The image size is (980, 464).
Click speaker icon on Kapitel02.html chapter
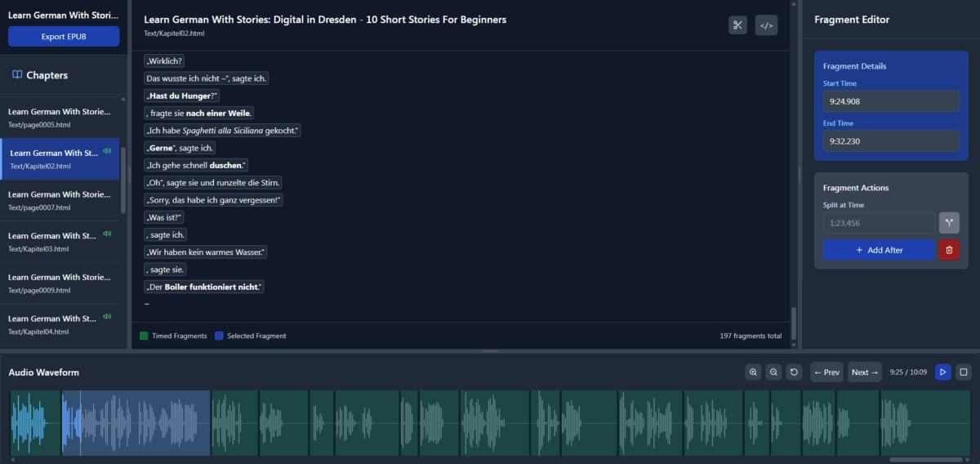click(107, 151)
